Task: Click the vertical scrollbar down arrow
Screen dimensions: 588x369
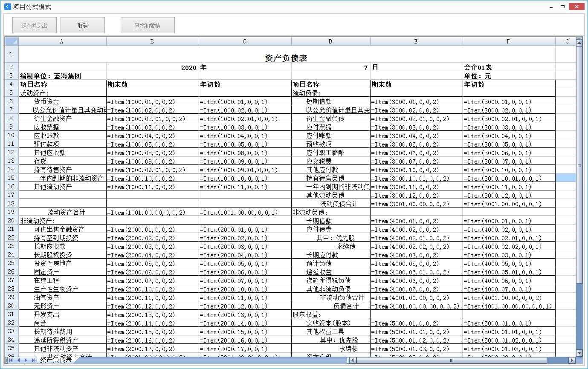Action: [579, 353]
